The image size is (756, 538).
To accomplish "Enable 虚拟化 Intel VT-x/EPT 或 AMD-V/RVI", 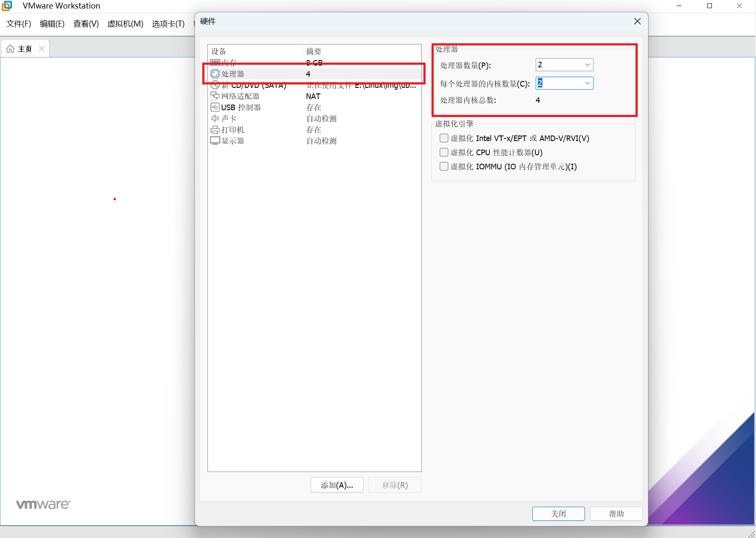I will click(444, 138).
